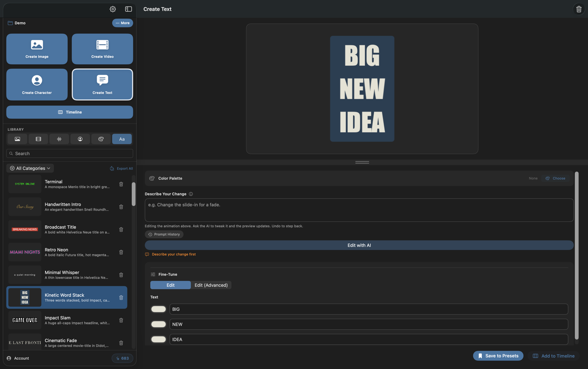Show color palettes library filter

tap(101, 139)
